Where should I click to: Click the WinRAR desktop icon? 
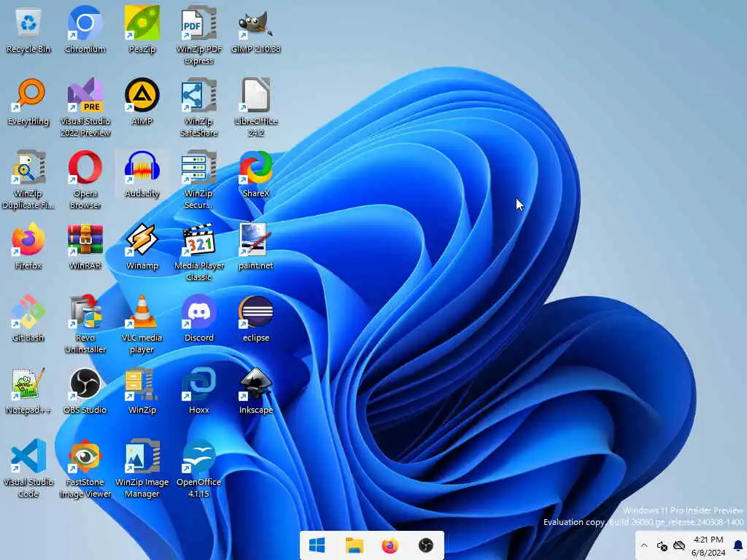click(85, 246)
